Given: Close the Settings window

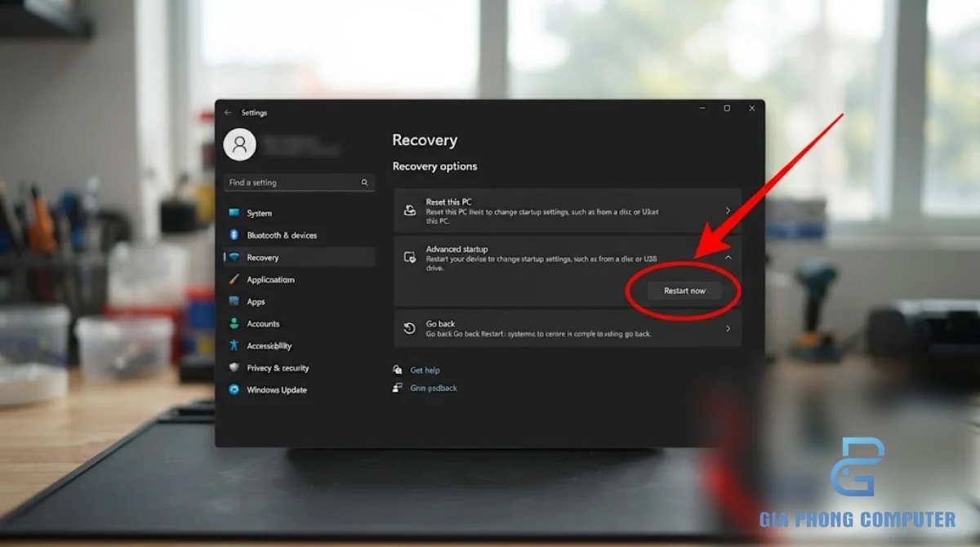Looking at the screenshot, I should click(751, 108).
